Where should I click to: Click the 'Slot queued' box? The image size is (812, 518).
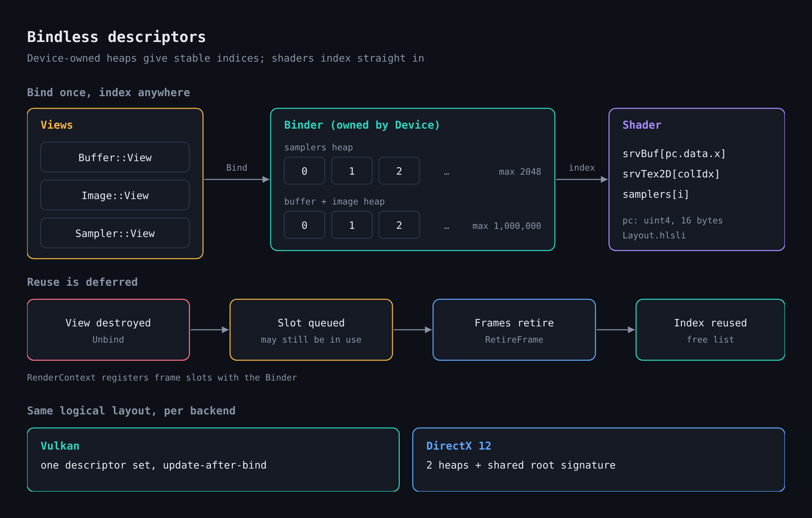point(311,330)
